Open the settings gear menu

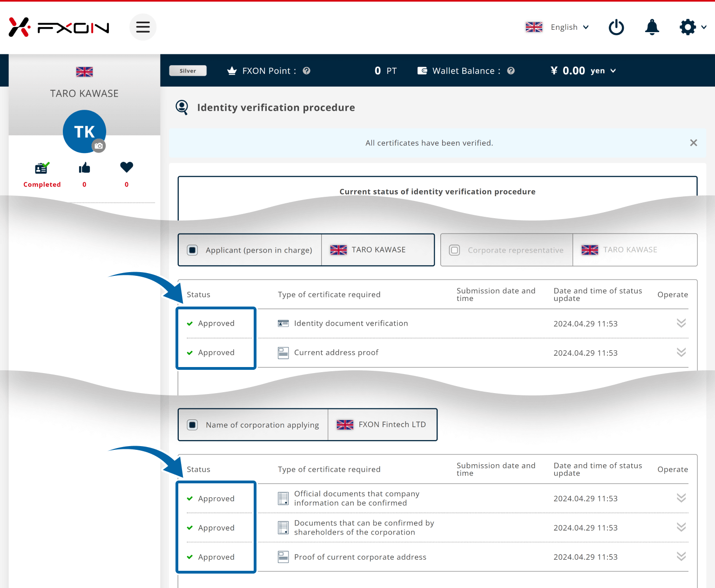pos(693,27)
